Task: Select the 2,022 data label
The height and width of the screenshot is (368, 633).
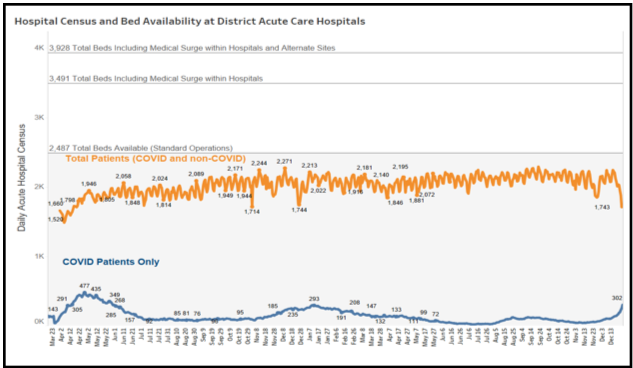Action: click(318, 191)
